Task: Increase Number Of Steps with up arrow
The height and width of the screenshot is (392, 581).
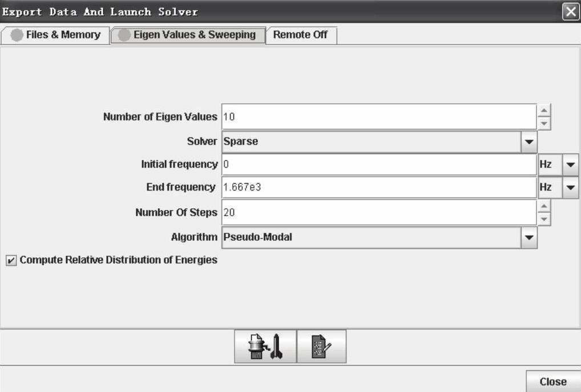Action: (544, 207)
